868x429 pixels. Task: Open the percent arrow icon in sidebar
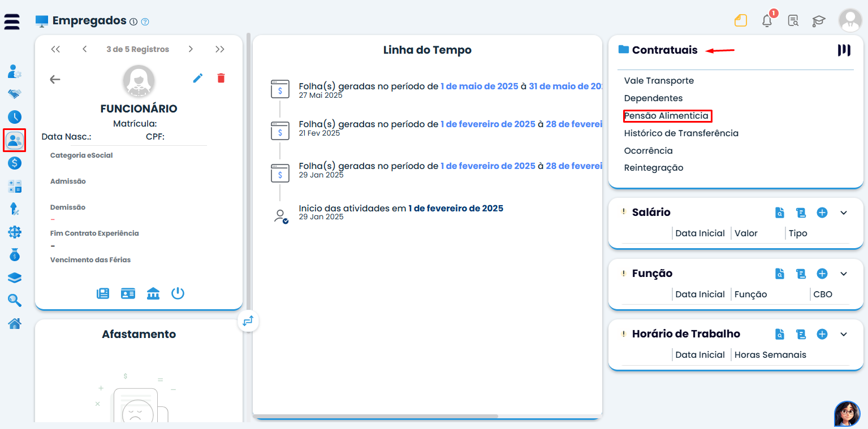[x=15, y=209]
